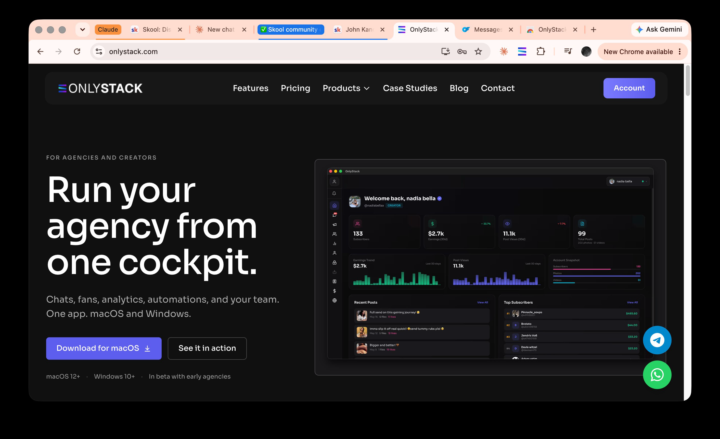The image size is (720, 439).
Task: Open the WhatsApp floating chat button
Action: click(x=657, y=375)
